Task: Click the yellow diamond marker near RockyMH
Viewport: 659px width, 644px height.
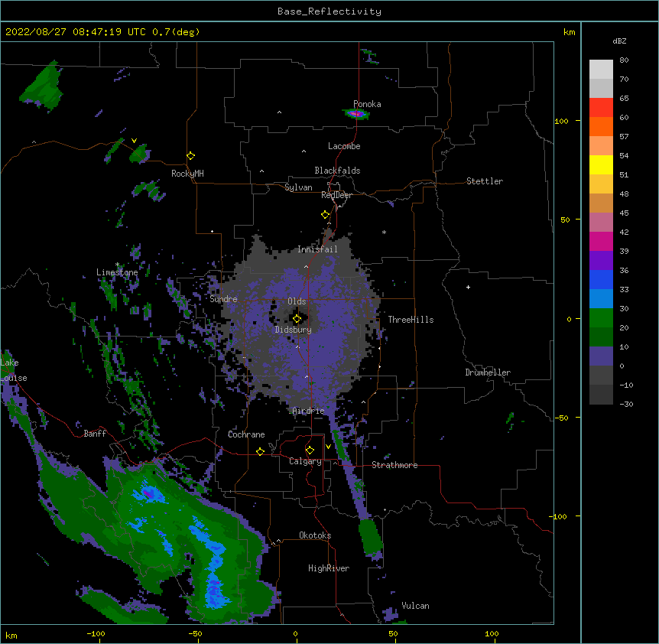Action: 190,156
